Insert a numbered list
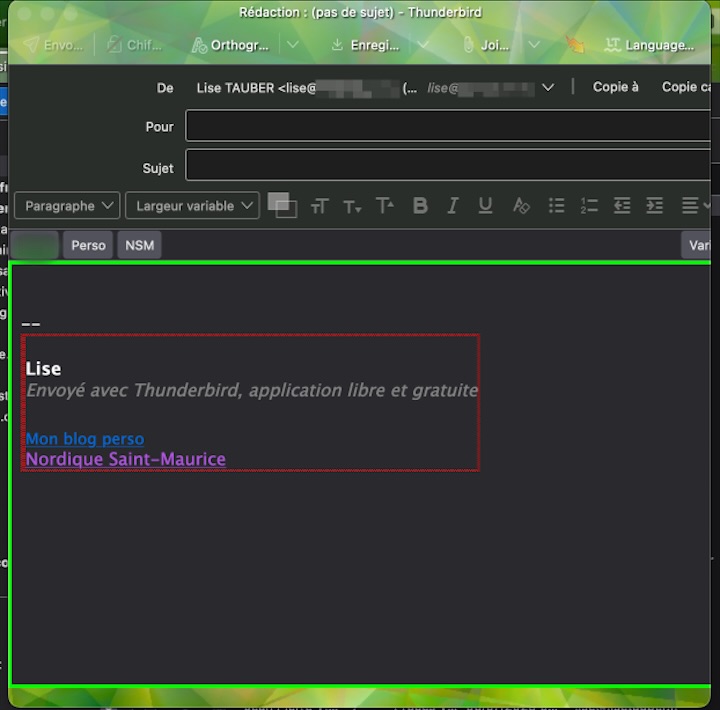The width and height of the screenshot is (720, 710). click(x=589, y=205)
